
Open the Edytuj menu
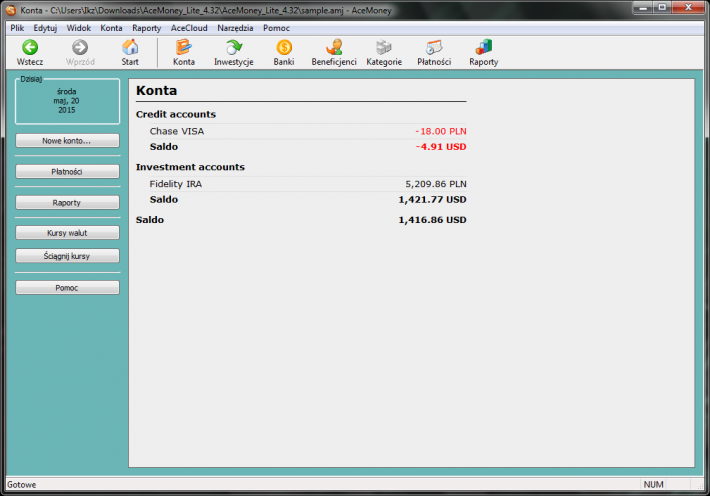pyautogui.click(x=45, y=28)
